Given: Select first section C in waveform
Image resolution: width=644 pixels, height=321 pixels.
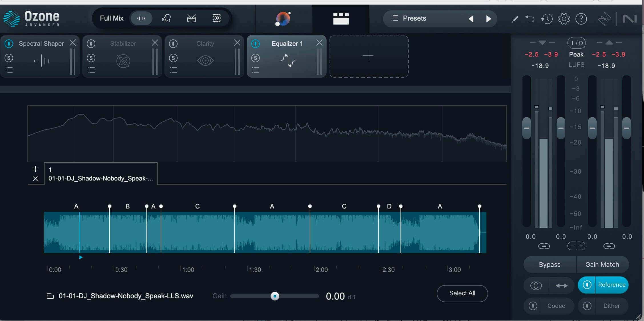Looking at the screenshot, I should coord(198,232).
